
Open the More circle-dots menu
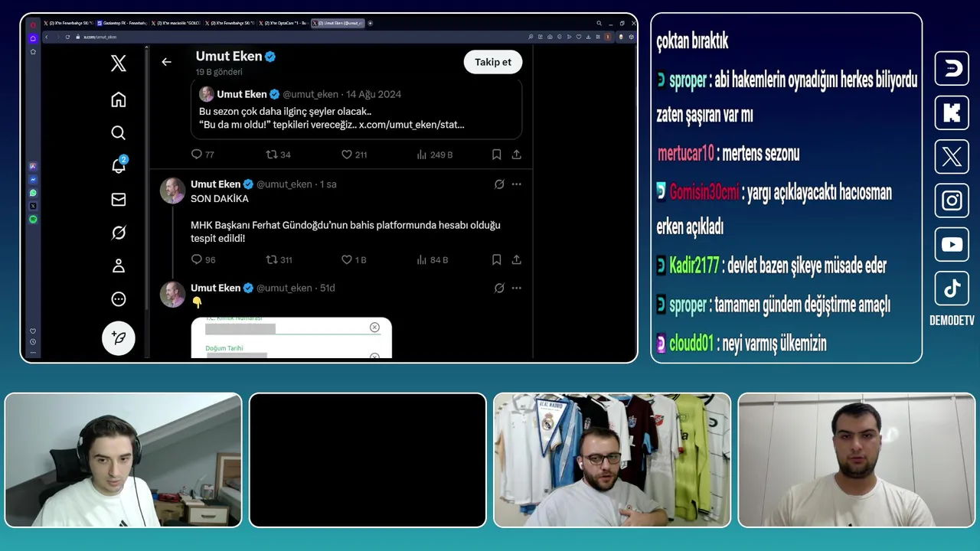(118, 299)
